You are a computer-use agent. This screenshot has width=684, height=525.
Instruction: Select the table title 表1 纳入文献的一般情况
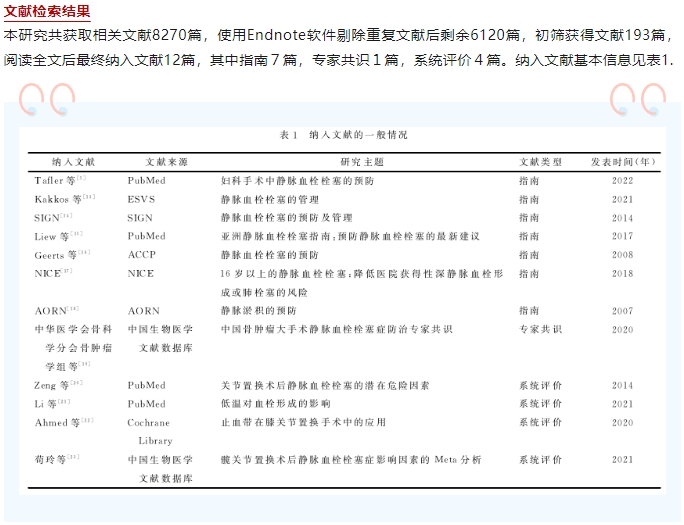click(x=343, y=134)
